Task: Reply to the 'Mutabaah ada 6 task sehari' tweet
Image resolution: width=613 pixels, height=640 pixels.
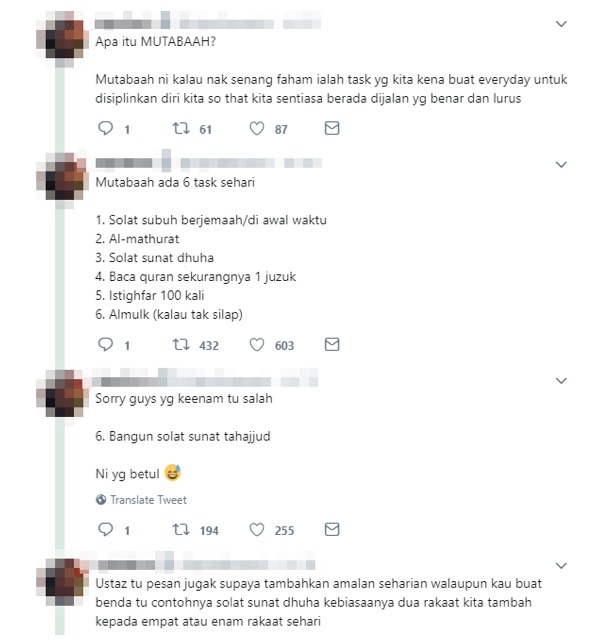Action: (x=105, y=345)
